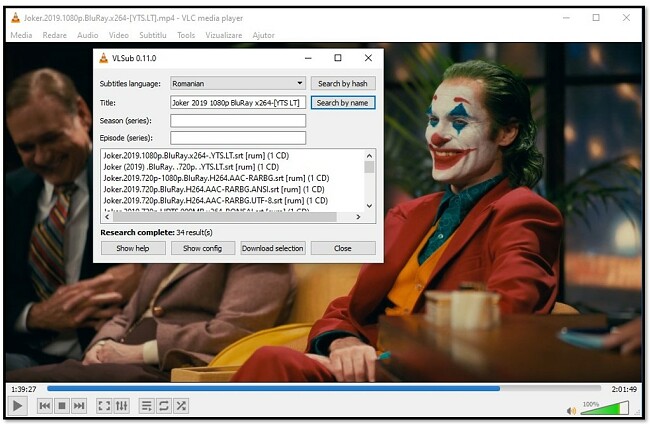Image resolution: width=650 pixels, height=424 pixels.
Task: Open the Video menu
Action: 119,35
